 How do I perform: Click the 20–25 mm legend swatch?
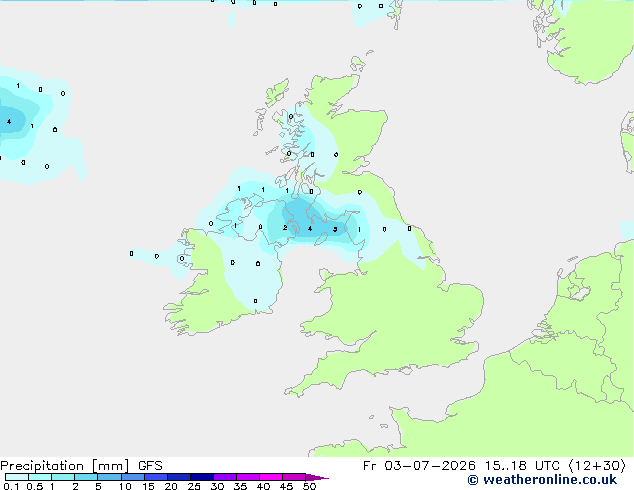179,477
